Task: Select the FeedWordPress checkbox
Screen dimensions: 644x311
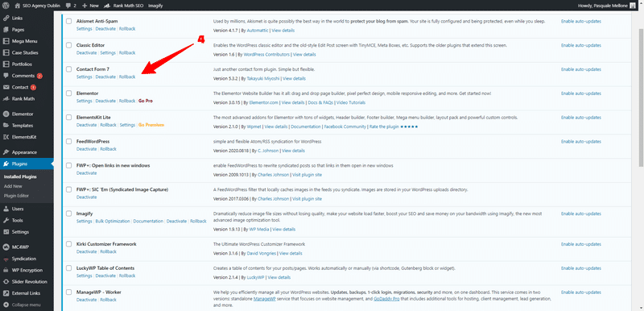Action: click(68, 141)
